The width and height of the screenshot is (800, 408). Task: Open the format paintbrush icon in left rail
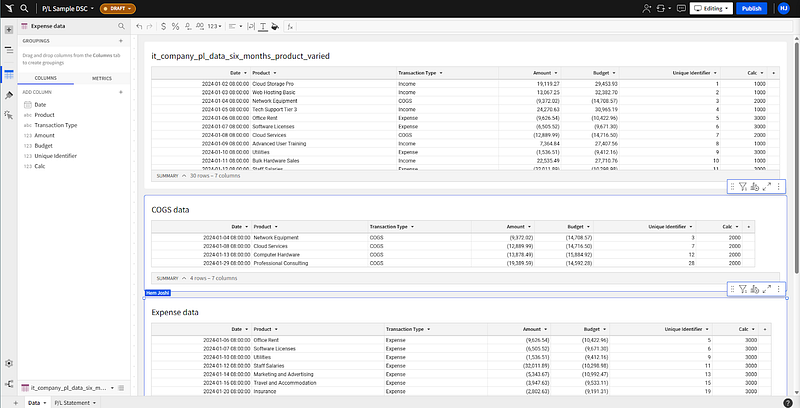pos(9,95)
